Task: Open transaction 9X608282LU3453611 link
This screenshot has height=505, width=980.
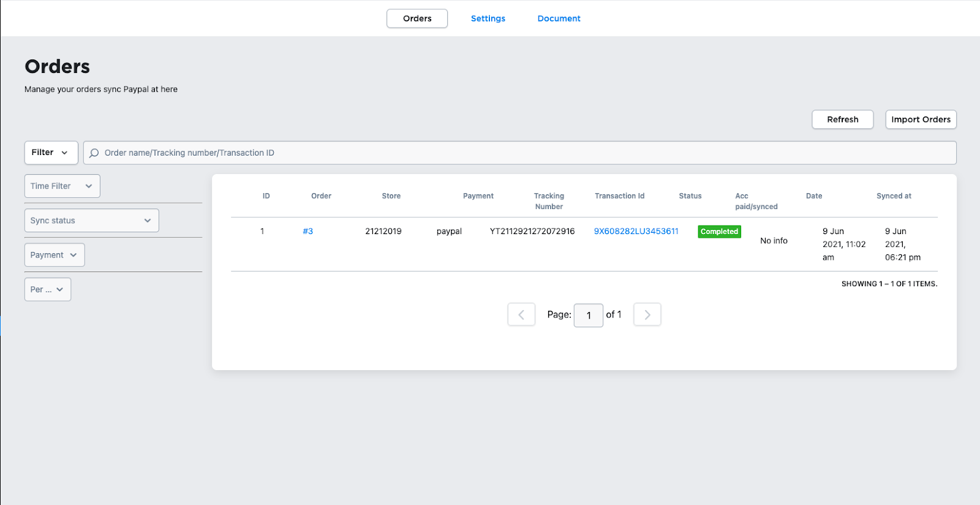Action: click(x=636, y=231)
